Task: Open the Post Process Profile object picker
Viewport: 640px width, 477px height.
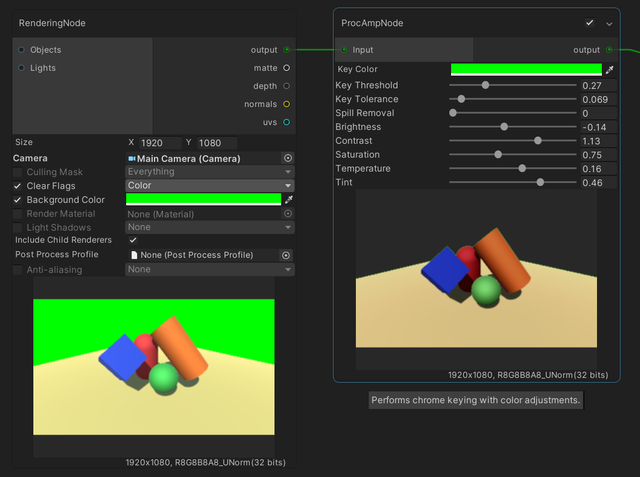Action: point(286,256)
